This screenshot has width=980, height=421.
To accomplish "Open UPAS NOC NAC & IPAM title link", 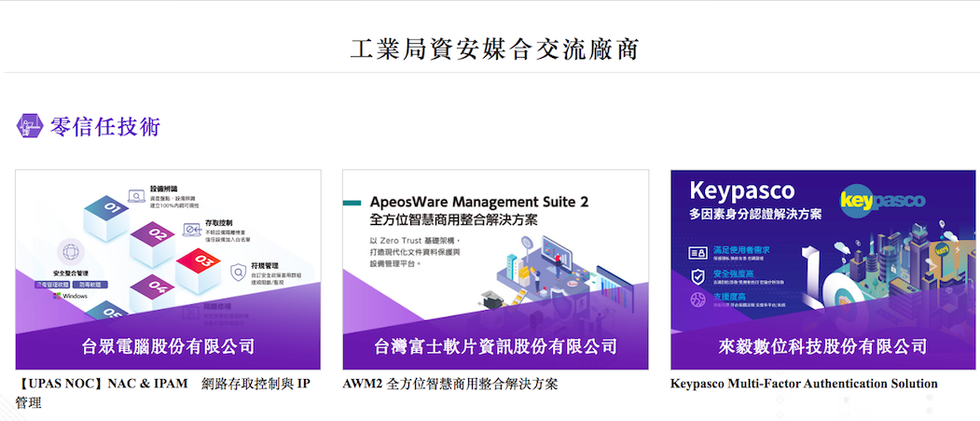I will pyautogui.click(x=163, y=393).
